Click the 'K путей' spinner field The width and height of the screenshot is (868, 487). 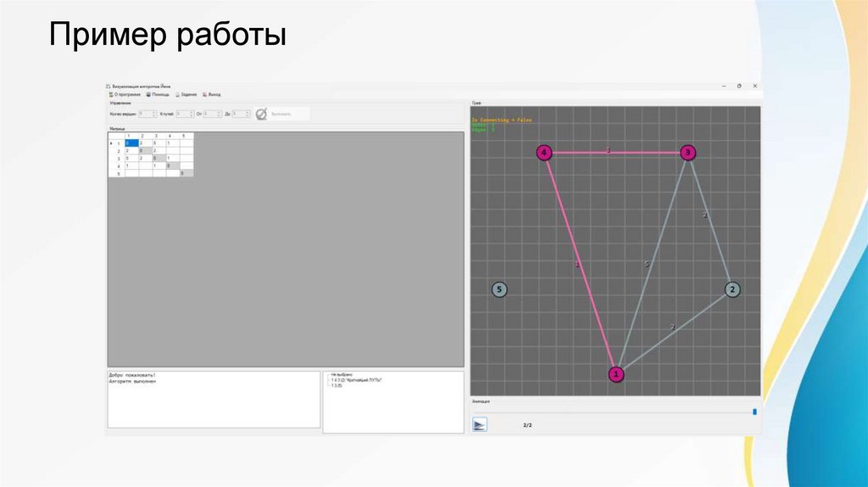(x=185, y=114)
